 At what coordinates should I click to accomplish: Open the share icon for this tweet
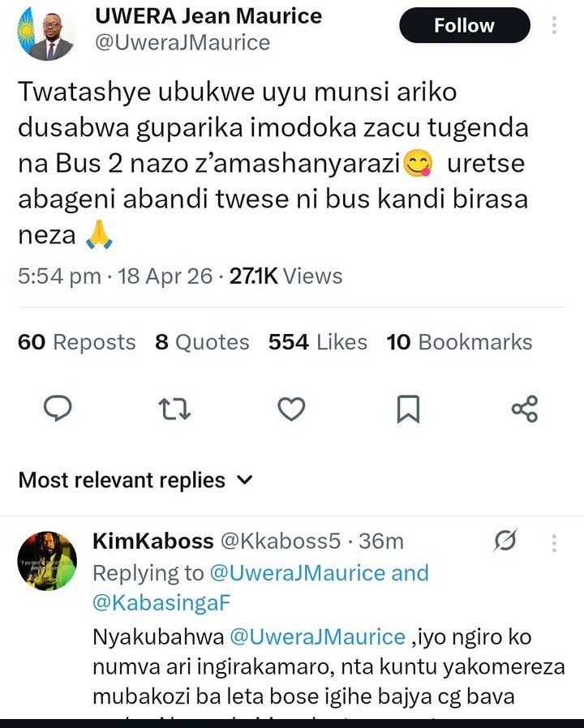525,408
